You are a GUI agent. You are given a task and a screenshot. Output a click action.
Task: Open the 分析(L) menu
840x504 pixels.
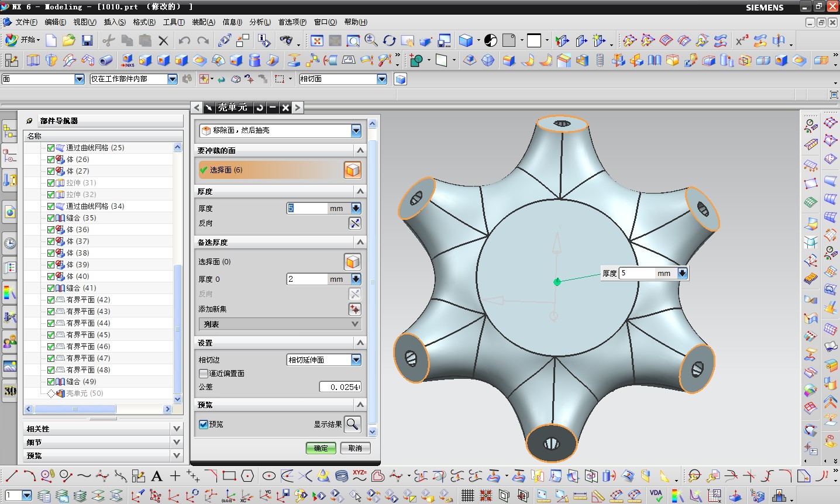[260, 22]
